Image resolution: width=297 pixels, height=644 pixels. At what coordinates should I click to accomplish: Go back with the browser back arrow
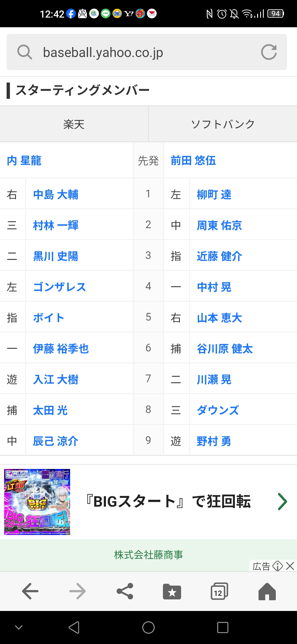(30, 591)
